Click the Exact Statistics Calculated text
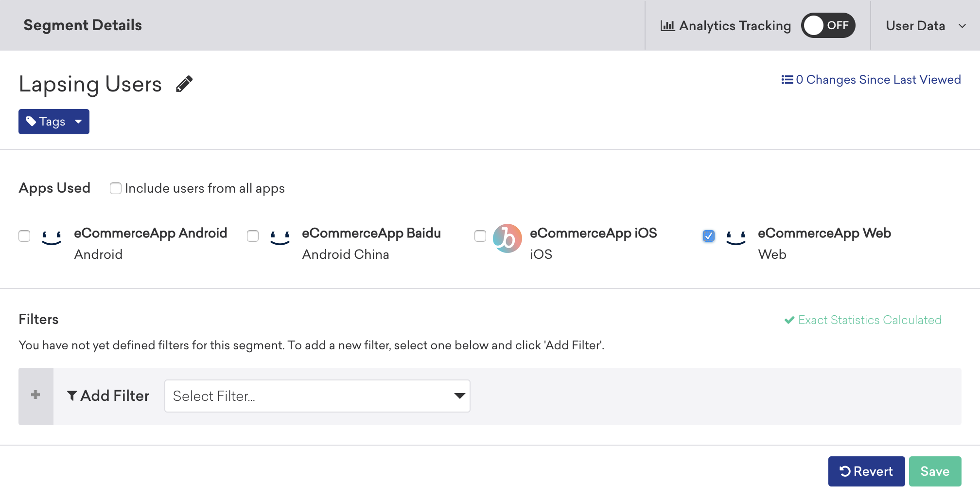Image resolution: width=980 pixels, height=504 pixels. [x=870, y=320]
